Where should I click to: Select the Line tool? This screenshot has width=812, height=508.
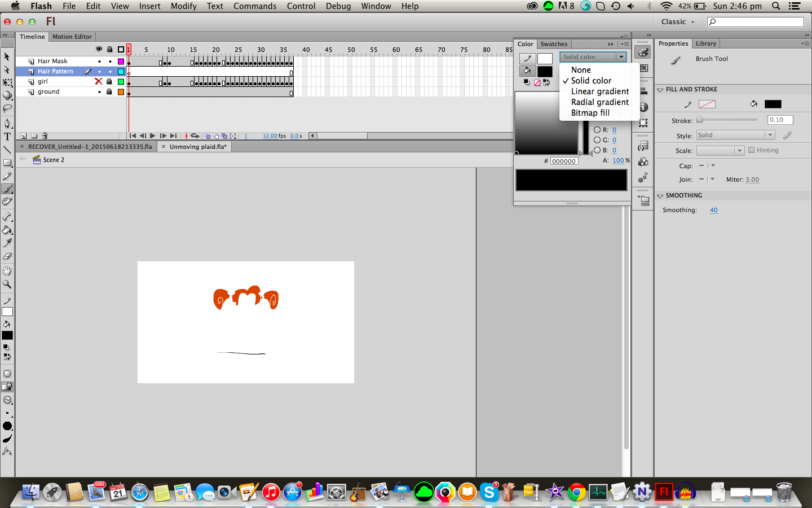click(x=7, y=150)
